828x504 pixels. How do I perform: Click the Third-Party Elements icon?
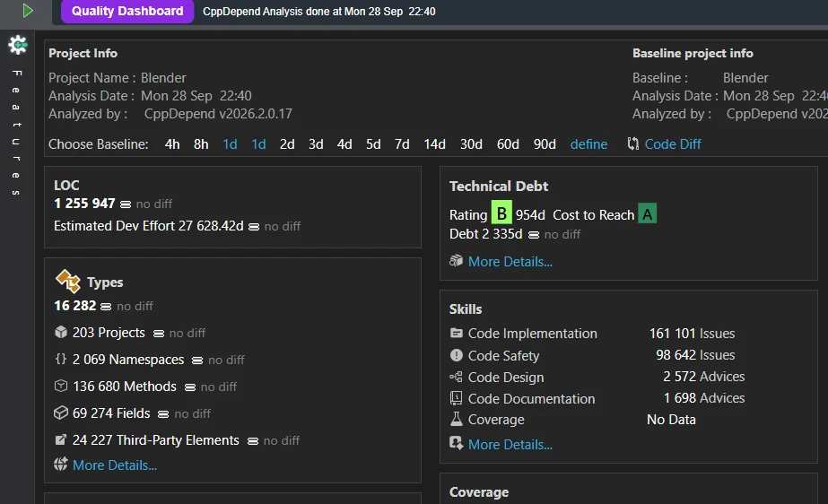click(x=61, y=439)
